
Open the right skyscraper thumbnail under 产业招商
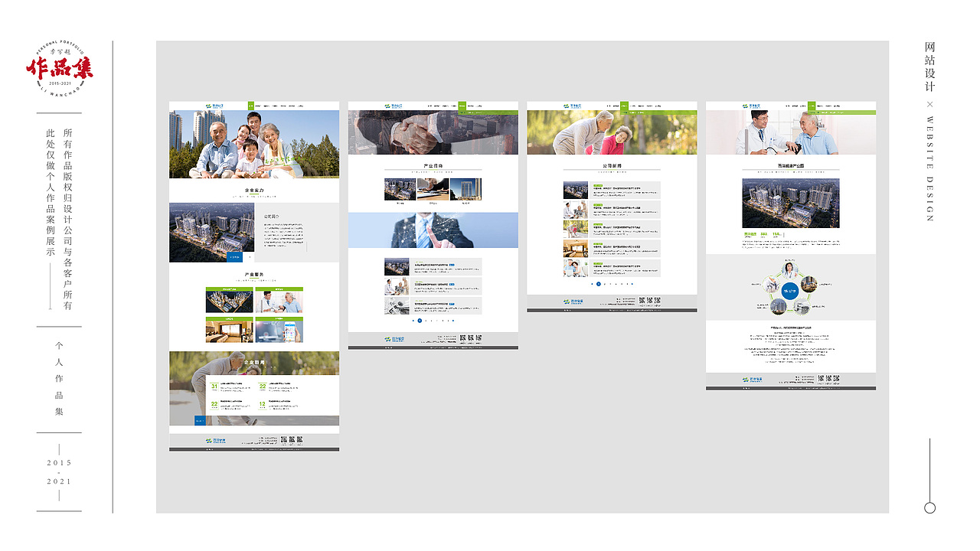coord(465,190)
